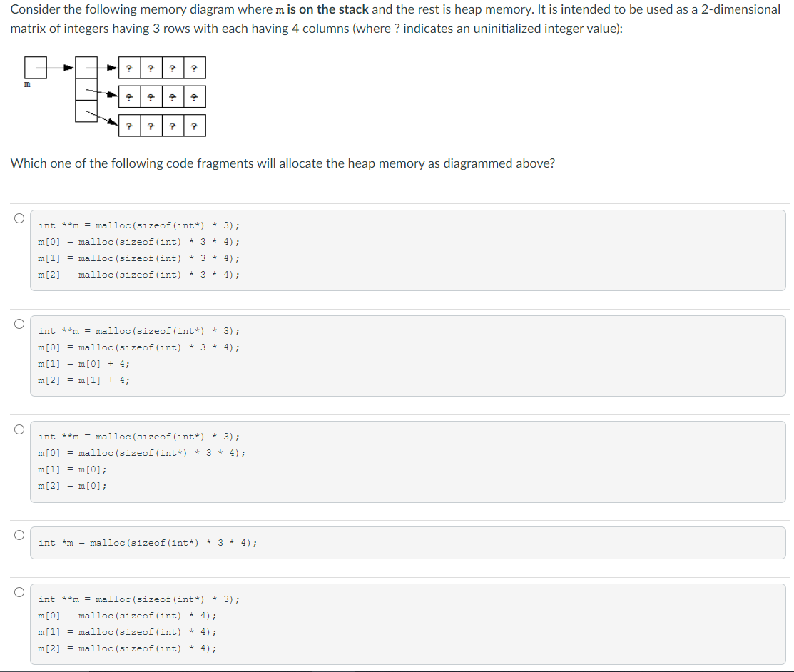This screenshot has height=672, width=794.
Task: Select the answer containing m[1] = m[0] + 4
Action: (x=19, y=323)
